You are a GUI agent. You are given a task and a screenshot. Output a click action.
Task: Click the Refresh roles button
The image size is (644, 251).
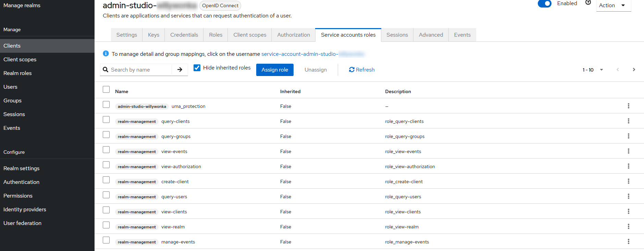pyautogui.click(x=362, y=70)
